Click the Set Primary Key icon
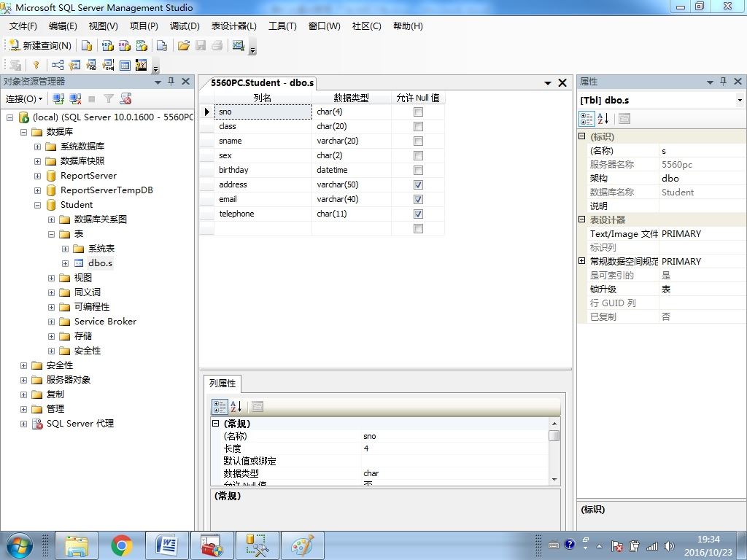The width and height of the screenshot is (747, 560). [x=36, y=65]
